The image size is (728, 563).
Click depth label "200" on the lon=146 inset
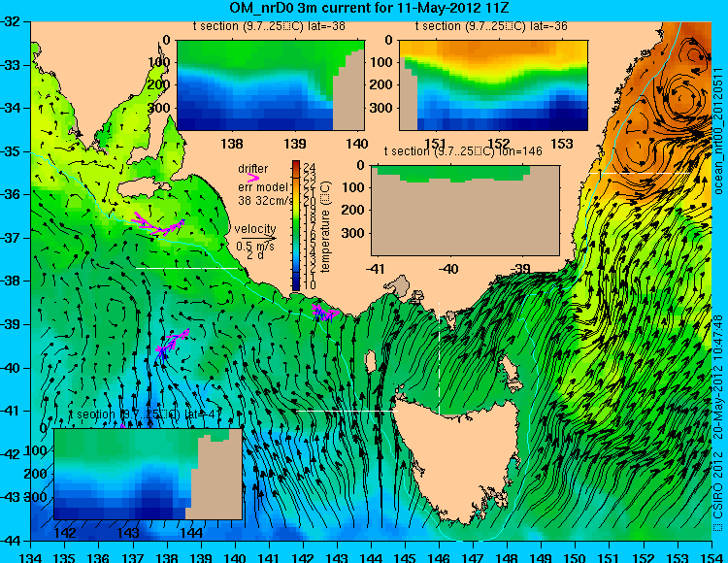coord(354,210)
